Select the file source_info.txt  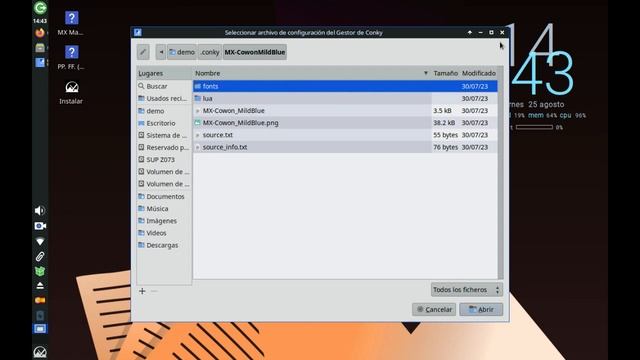click(345, 147)
